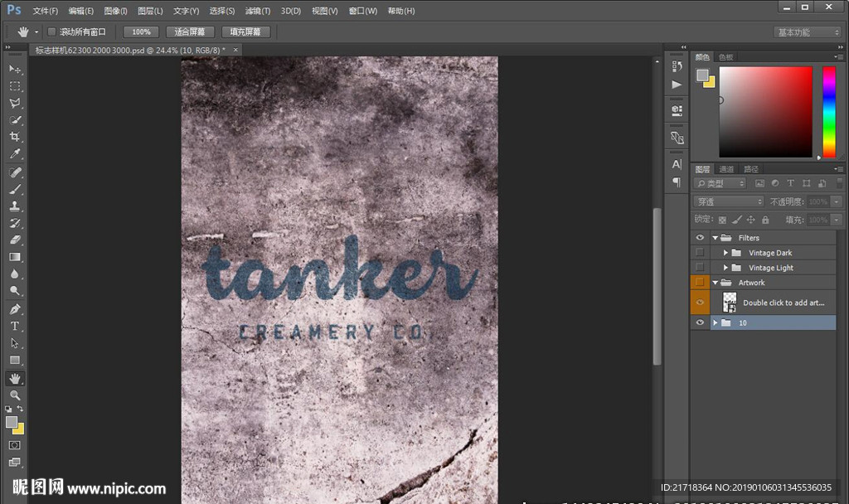Viewport: 849px width, 504px height.
Task: Open the workspace switcher dropdown
Action: [807, 32]
